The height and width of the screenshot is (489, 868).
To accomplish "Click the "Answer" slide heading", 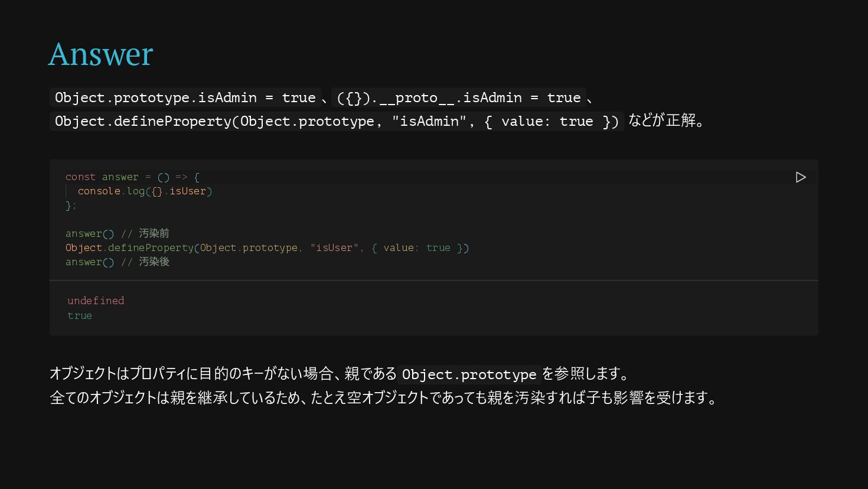I will 100,54.
